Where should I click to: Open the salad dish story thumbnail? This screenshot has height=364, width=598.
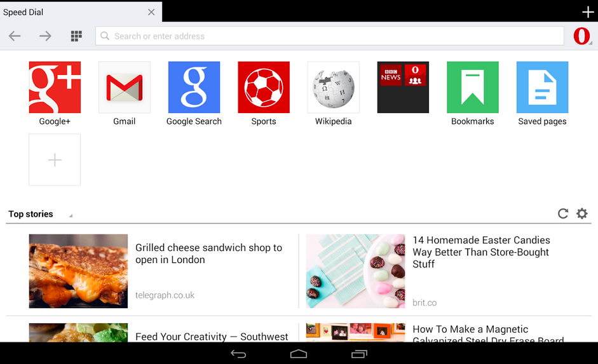tap(78, 333)
